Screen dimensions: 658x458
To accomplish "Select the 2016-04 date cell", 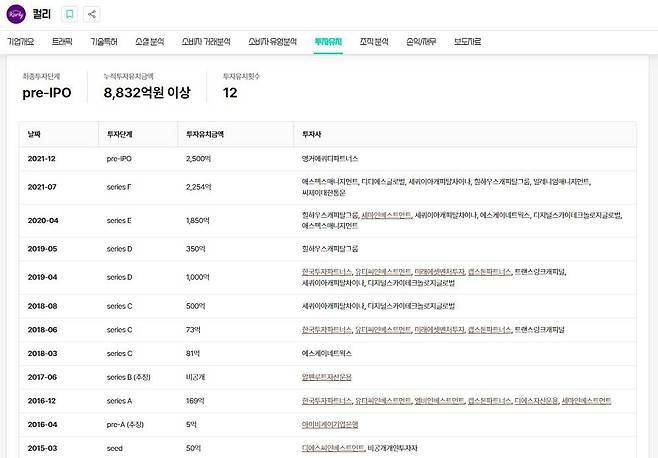I will 42,424.
